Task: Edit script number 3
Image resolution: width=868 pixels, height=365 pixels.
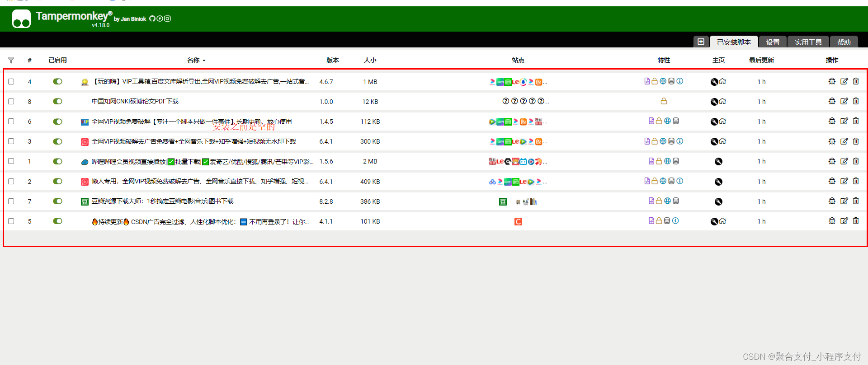Action: point(844,141)
